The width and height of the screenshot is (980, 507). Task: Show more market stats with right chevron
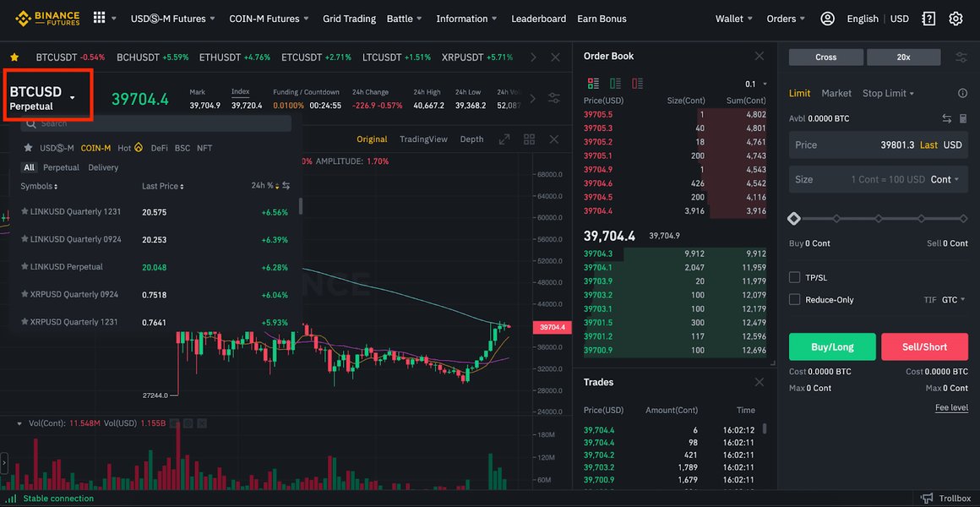532,98
